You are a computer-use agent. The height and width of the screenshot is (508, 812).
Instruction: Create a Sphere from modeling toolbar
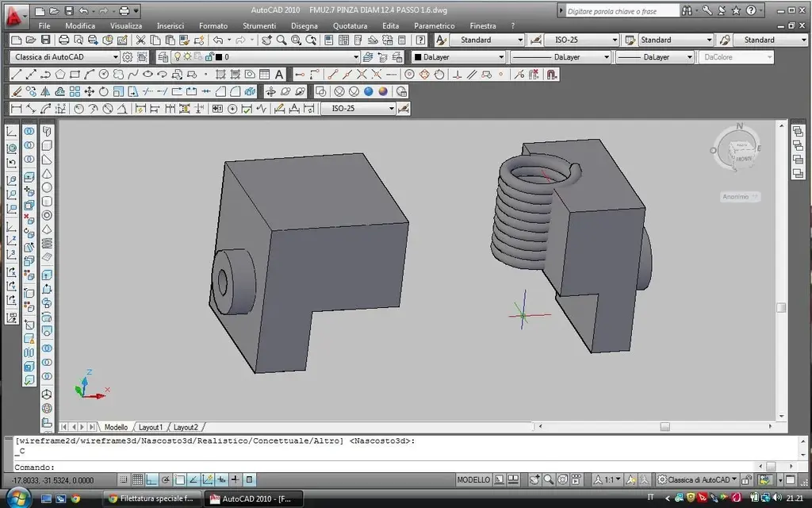(47, 187)
